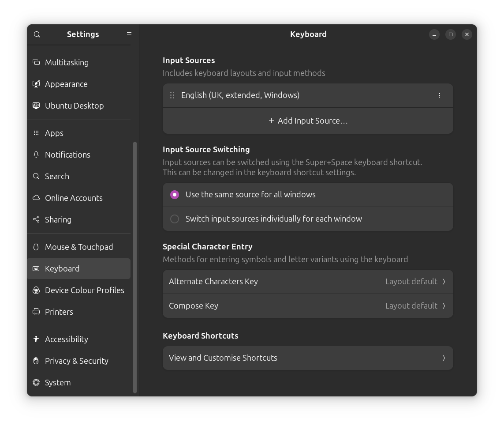Click Add Input Source button
Screen dimensions: 504x426
308,121
